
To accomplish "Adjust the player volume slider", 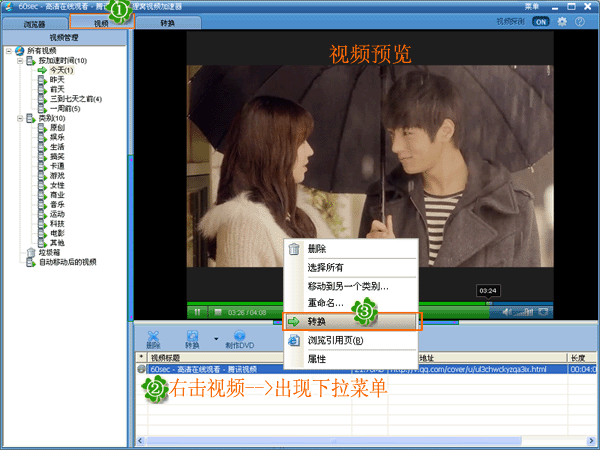I will (x=523, y=313).
